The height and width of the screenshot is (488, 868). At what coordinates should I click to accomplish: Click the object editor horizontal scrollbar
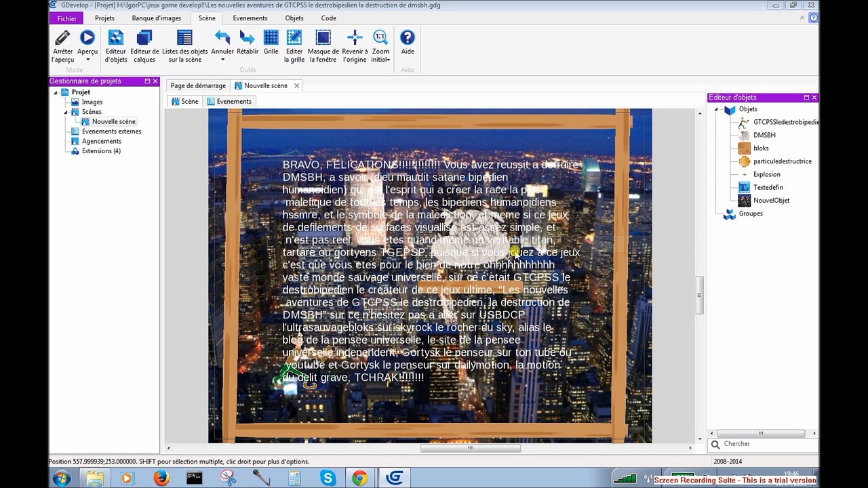(x=761, y=433)
